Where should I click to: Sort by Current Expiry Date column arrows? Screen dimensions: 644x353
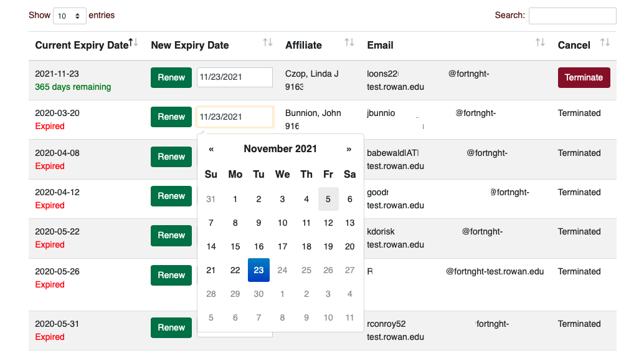pos(133,42)
